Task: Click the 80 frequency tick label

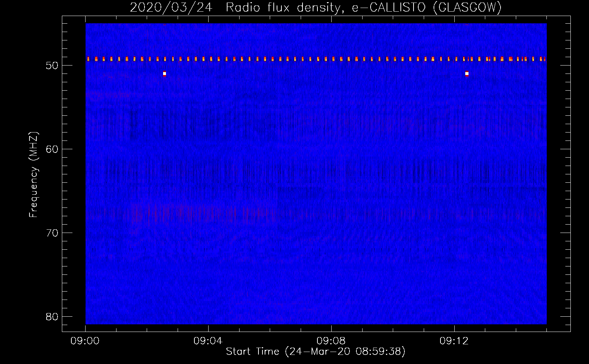Action: 52,317
